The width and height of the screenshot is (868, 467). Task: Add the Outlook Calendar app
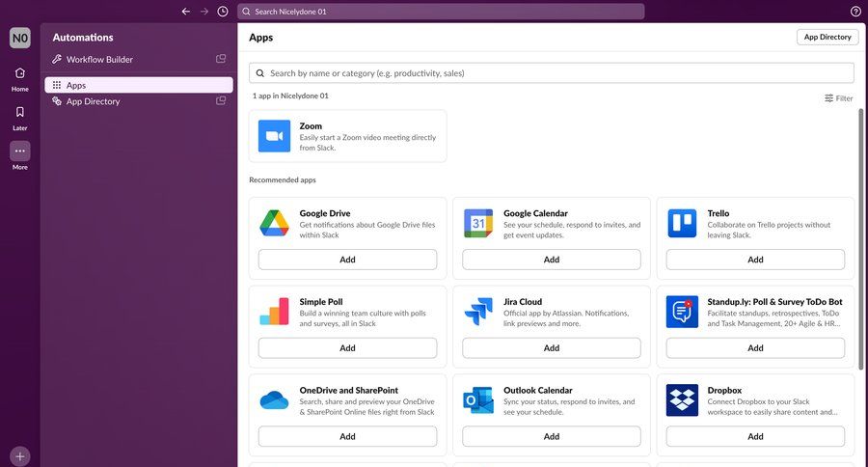click(x=552, y=436)
